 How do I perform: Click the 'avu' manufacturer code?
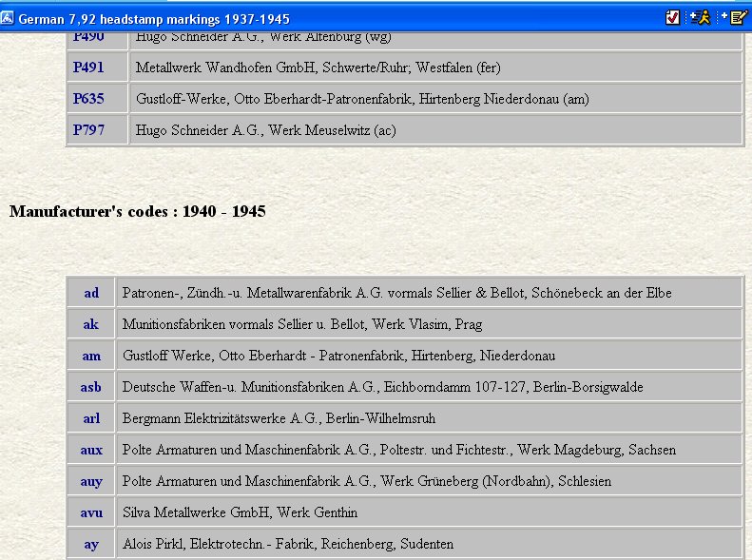click(91, 512)
